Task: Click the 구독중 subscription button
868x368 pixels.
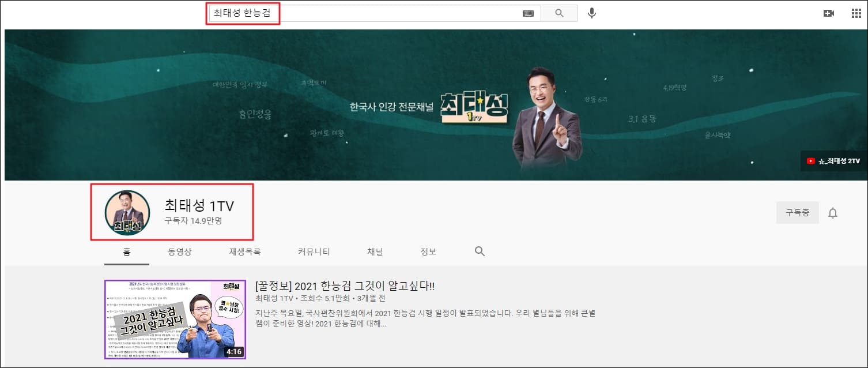Action: click(x=798, y=213)
